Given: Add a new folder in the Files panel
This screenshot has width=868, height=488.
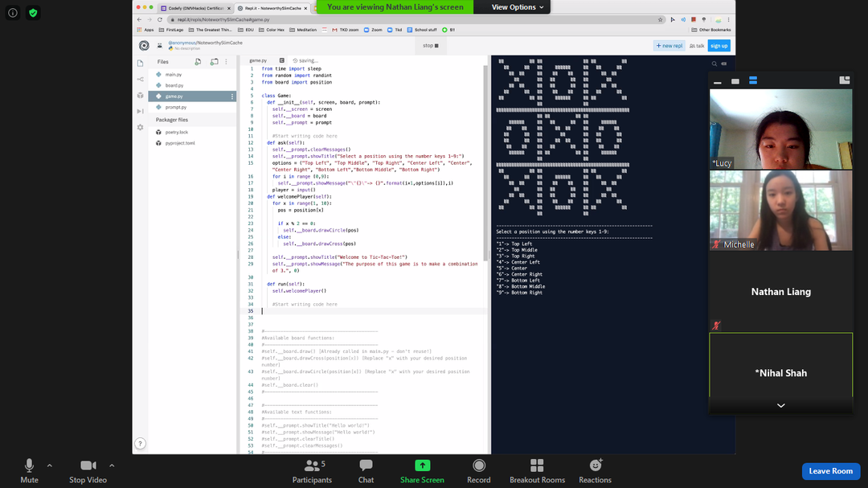Looking at the screenshot, I should (214, 62).
